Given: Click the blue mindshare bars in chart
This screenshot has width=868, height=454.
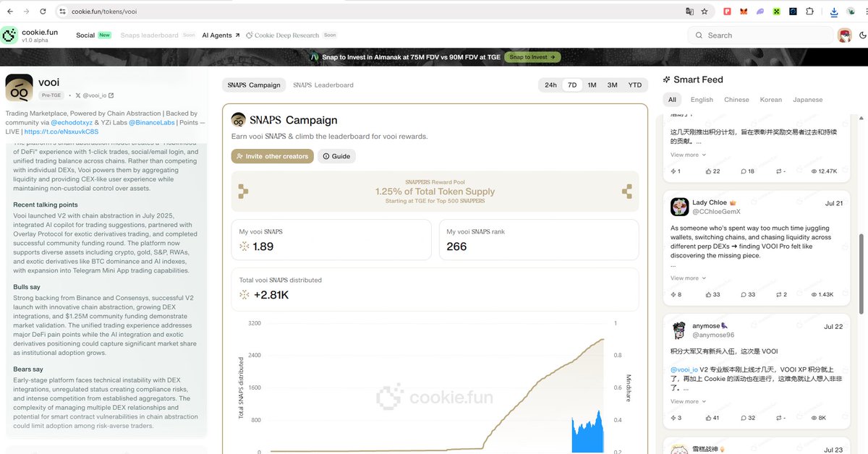Looking at the screenshot, I should click(x=587, y=434).
